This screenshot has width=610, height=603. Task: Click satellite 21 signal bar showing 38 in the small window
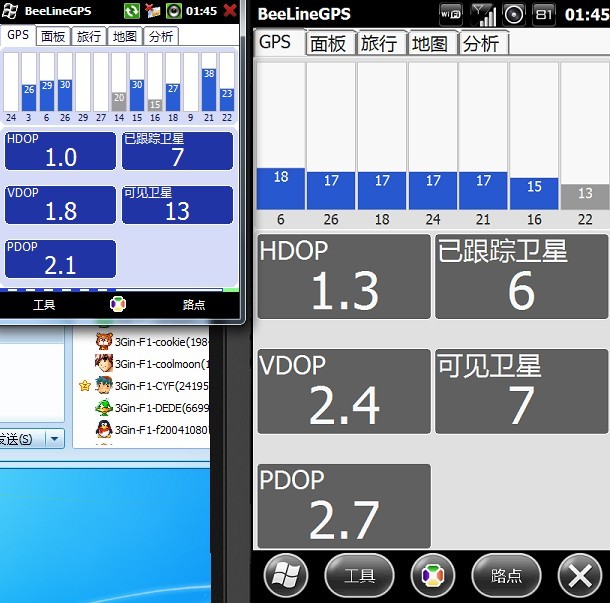[209, 90]
